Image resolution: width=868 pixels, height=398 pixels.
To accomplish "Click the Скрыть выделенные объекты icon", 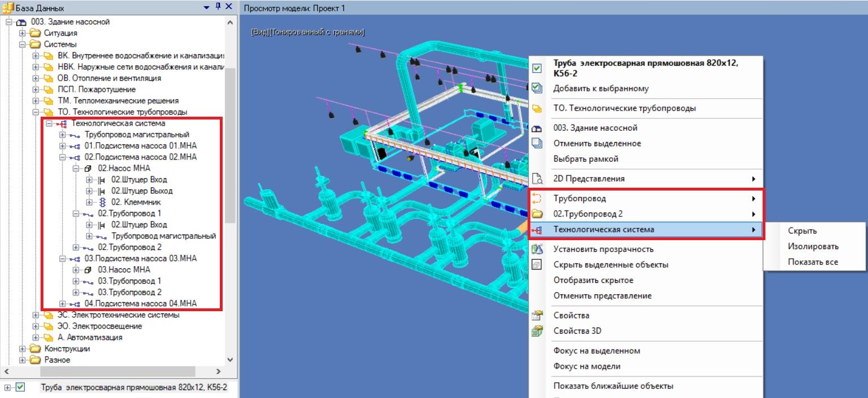I will click(x=537, y=265).
